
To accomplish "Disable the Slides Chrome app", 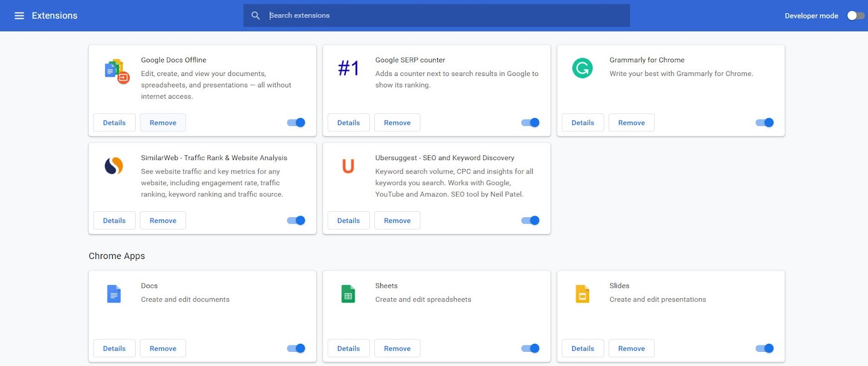I will [x=765, y=349].
